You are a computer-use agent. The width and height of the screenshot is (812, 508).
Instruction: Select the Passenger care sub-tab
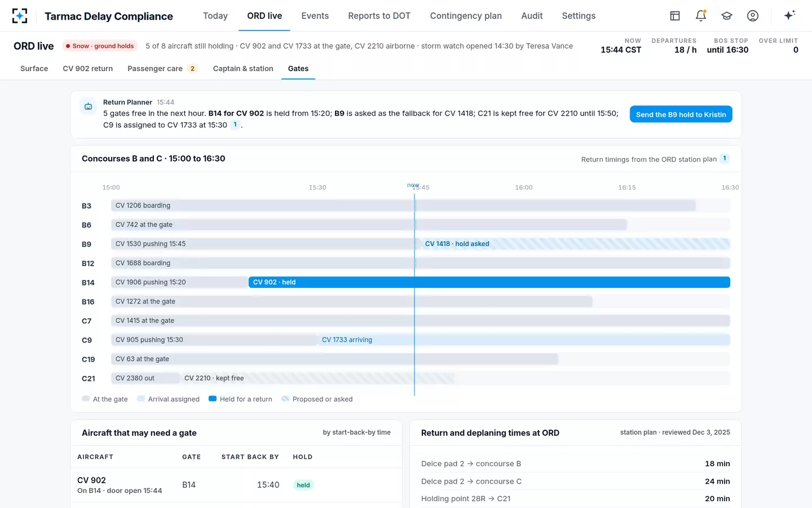click(x=162, y=68)
